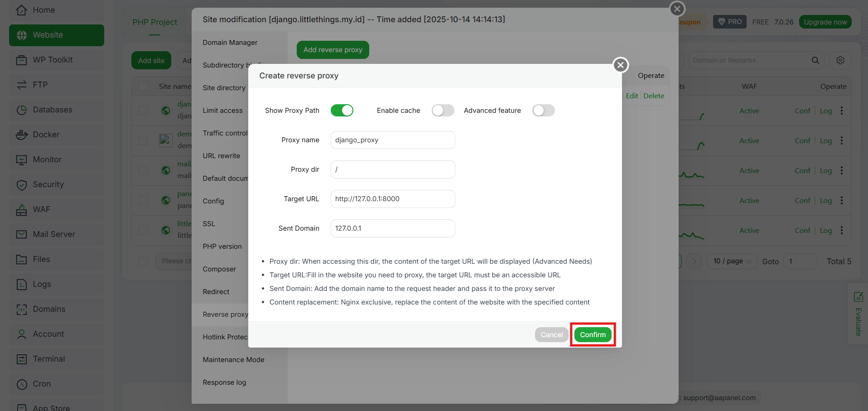
Task: Open Conf link for the first site row
Action: [x=802, y=111]
